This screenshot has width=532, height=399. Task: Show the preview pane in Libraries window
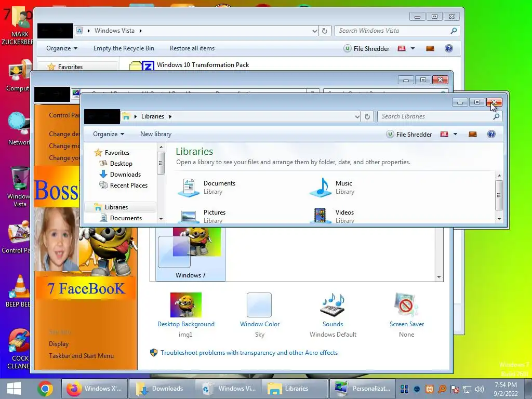click(x=473, y=135)
